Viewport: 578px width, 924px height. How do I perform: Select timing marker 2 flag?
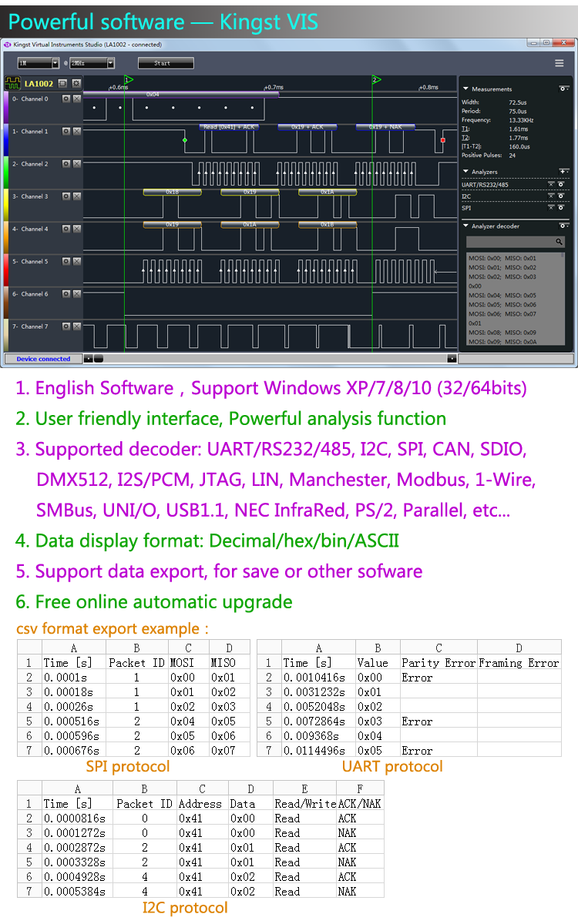[x=375, y=80]
